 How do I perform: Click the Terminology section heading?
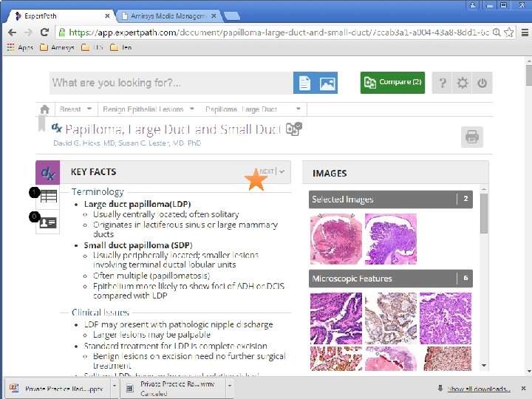[98, 191]
